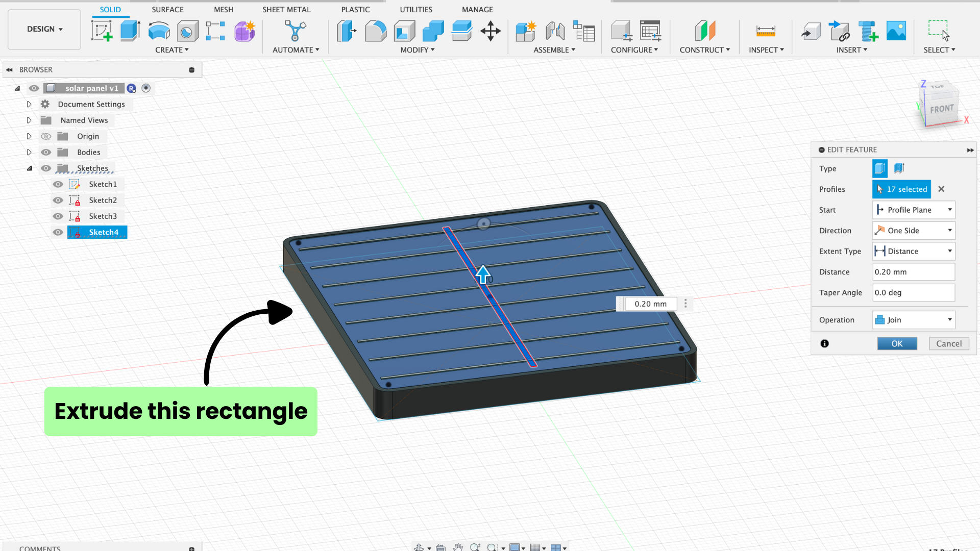Click the Configuration Table icon

[650, 31]
